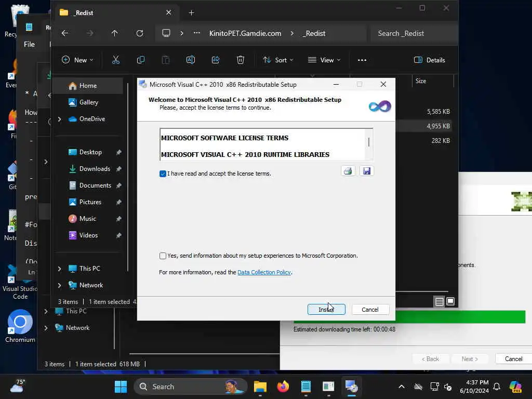This screenshot has width=532, height=399.
Task: Show hidden system tray icons
Action: point(402,387)
